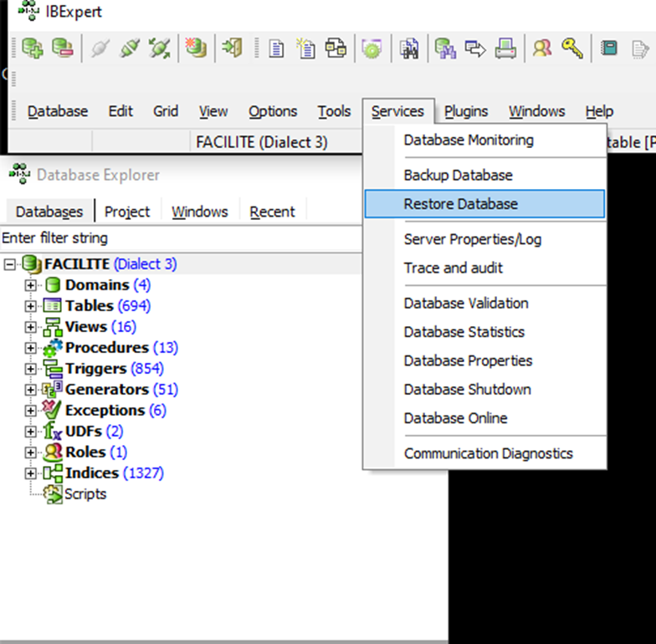Switch to the Recent tab
Screen dimensions: 656x644
272,212
